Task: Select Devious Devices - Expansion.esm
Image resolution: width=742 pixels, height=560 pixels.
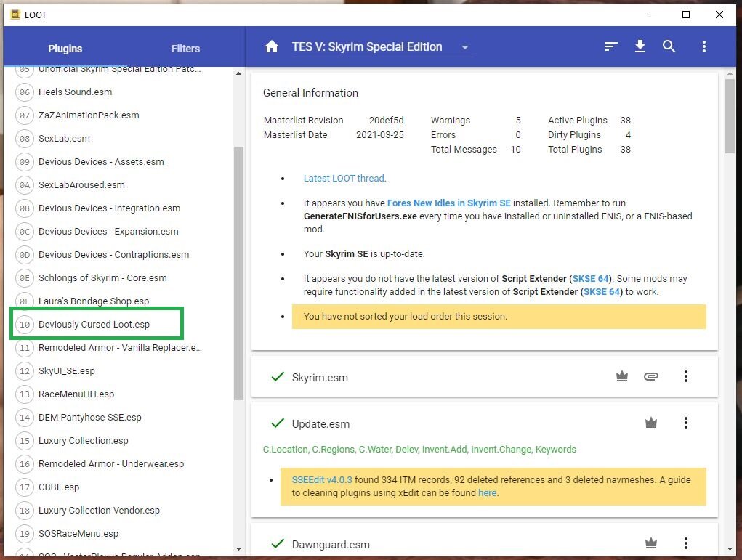Action: point(108,231)
